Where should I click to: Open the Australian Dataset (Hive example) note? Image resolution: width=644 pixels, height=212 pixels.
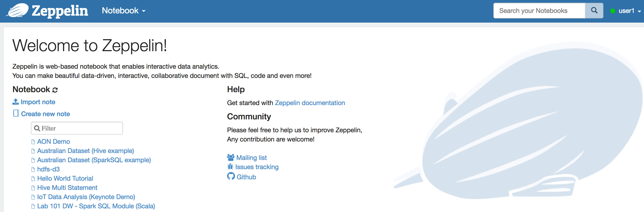(x=85, y=150)
